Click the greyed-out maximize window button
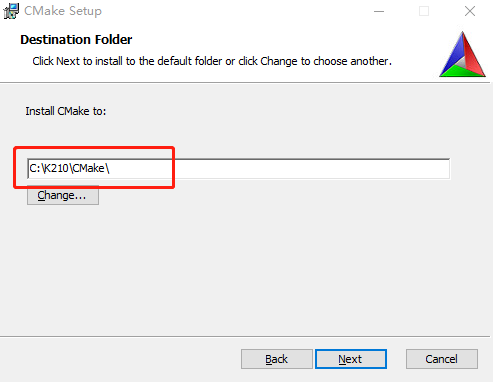 click(x=424, y=11)
